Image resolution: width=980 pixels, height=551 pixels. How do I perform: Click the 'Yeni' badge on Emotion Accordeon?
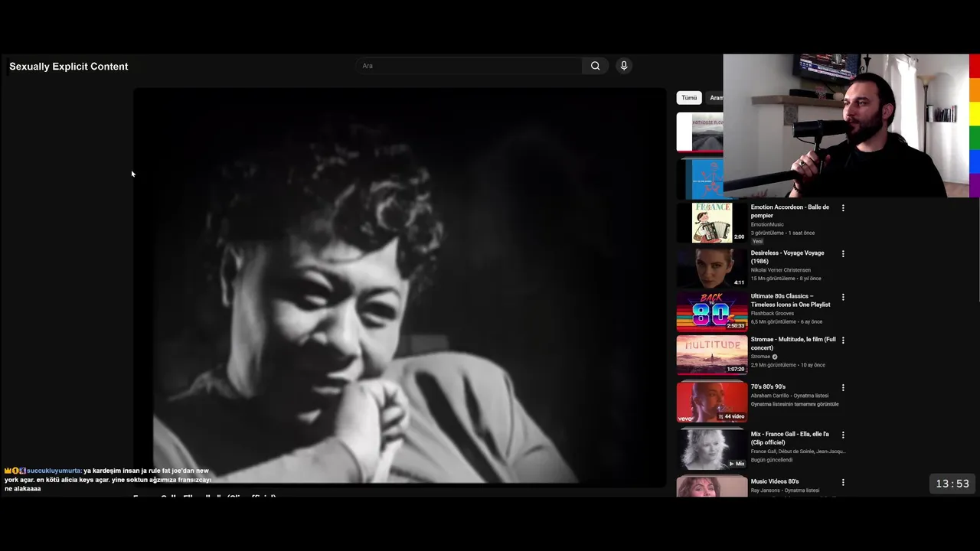point(757,241)
